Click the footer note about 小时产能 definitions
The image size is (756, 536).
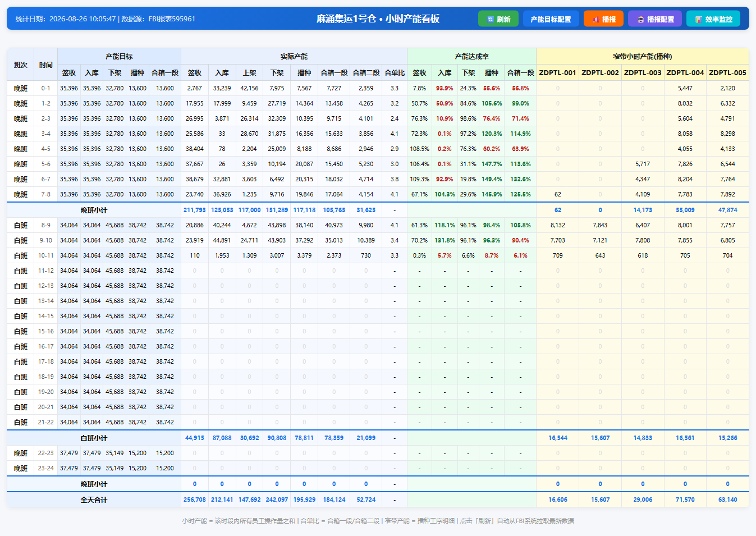click(378, 521)
